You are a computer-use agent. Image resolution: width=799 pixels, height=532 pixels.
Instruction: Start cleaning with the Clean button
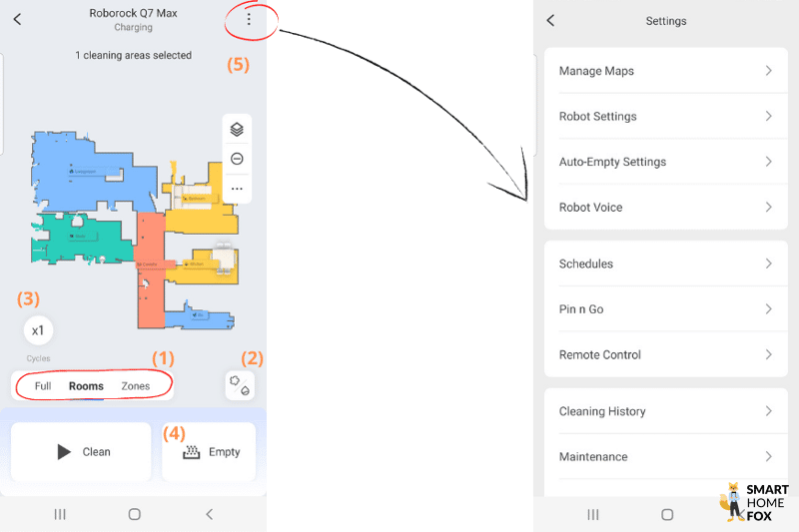[x=82, y=452]
